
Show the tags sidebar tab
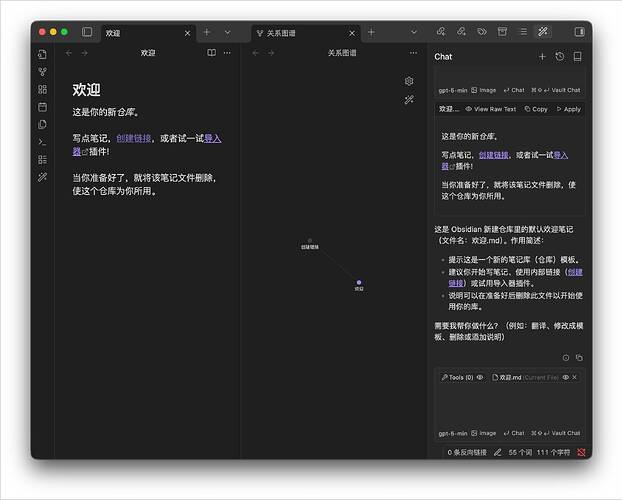pos(482,32)
